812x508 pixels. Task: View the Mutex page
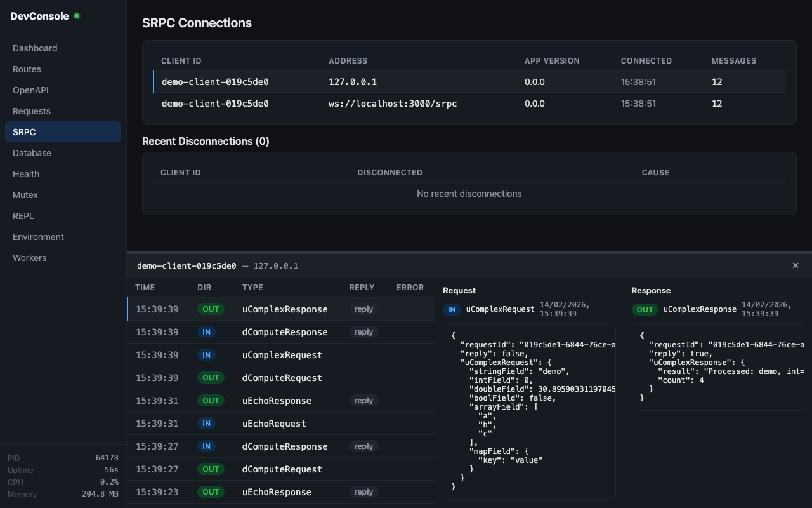tap(24, 195)
